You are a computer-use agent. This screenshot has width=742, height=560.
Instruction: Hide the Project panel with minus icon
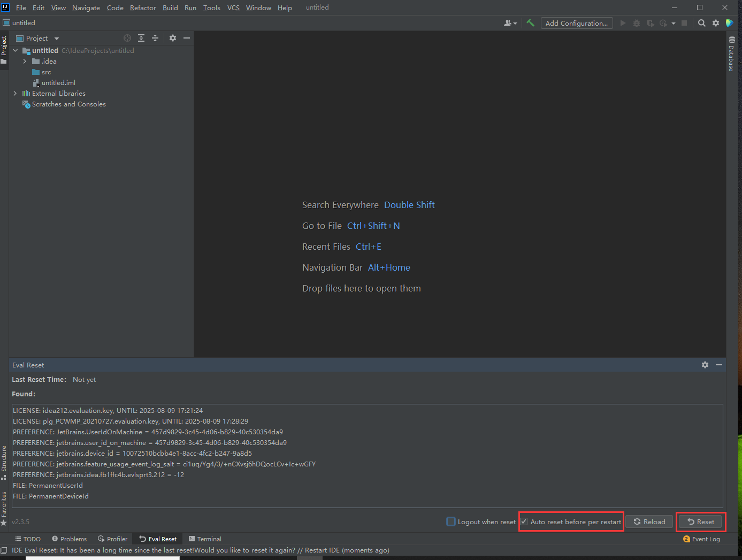click(x=187, y=38)
